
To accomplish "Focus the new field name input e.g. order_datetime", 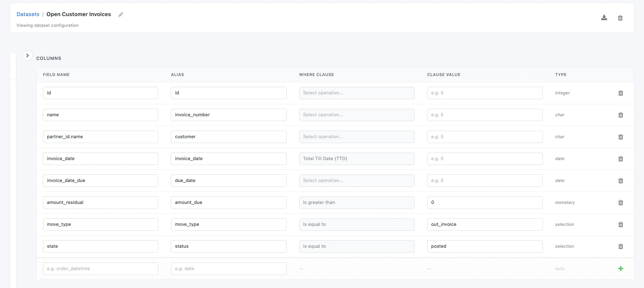I will tap(100, 269).
